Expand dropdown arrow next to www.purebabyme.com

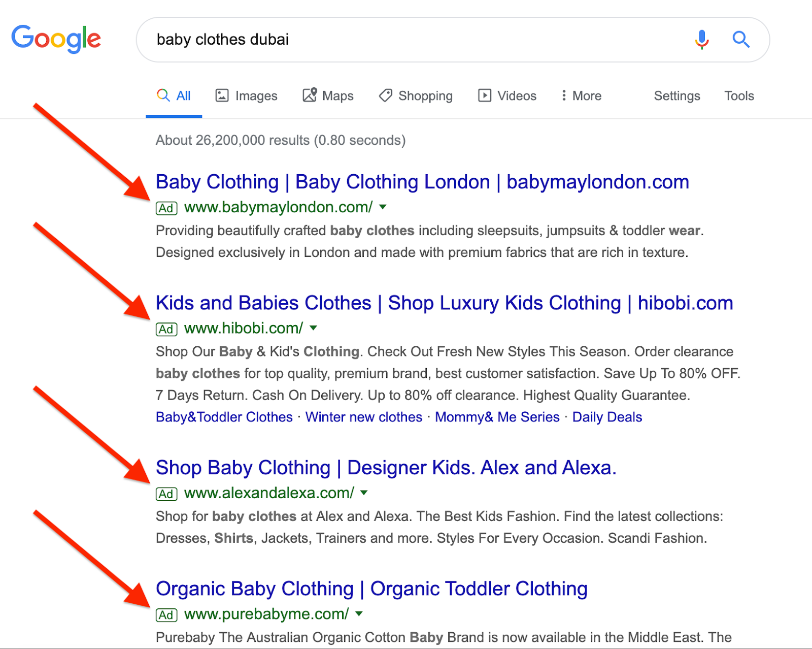click(359, 614)
